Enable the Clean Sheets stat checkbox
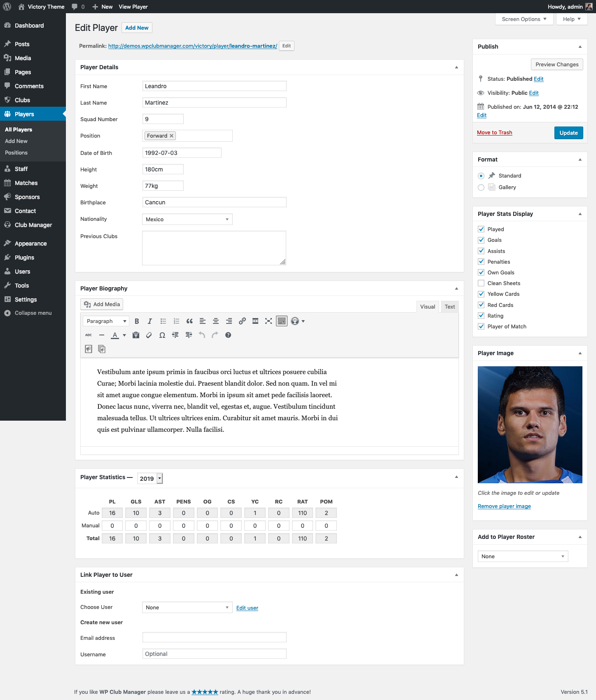Screen dimensions: 596x700 [x=481, y=283]
